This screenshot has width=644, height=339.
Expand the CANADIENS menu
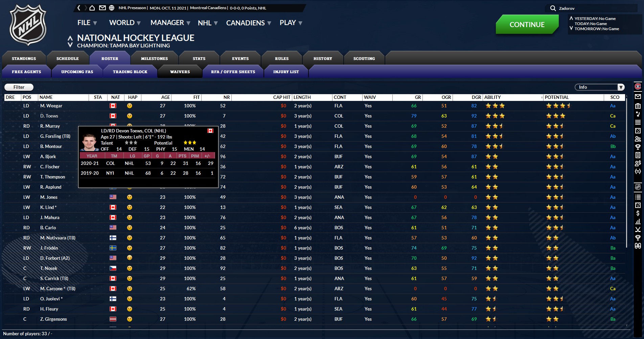coord(249,23)
